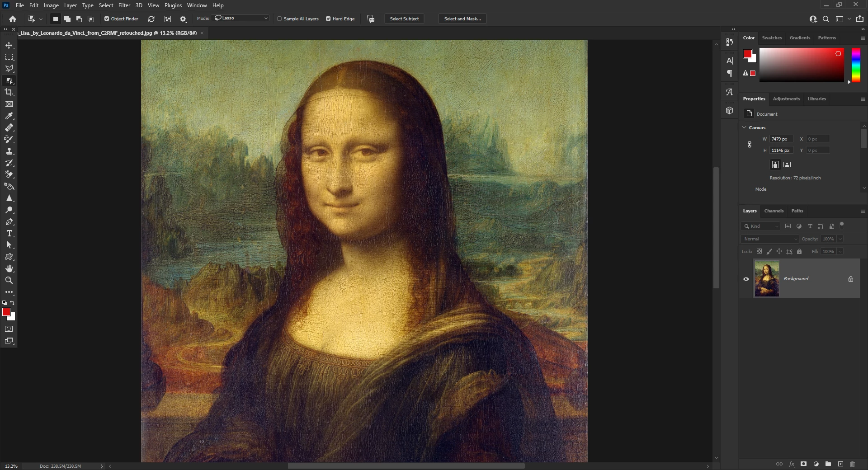Select the Path Selection tool

[x=9, y=245]
